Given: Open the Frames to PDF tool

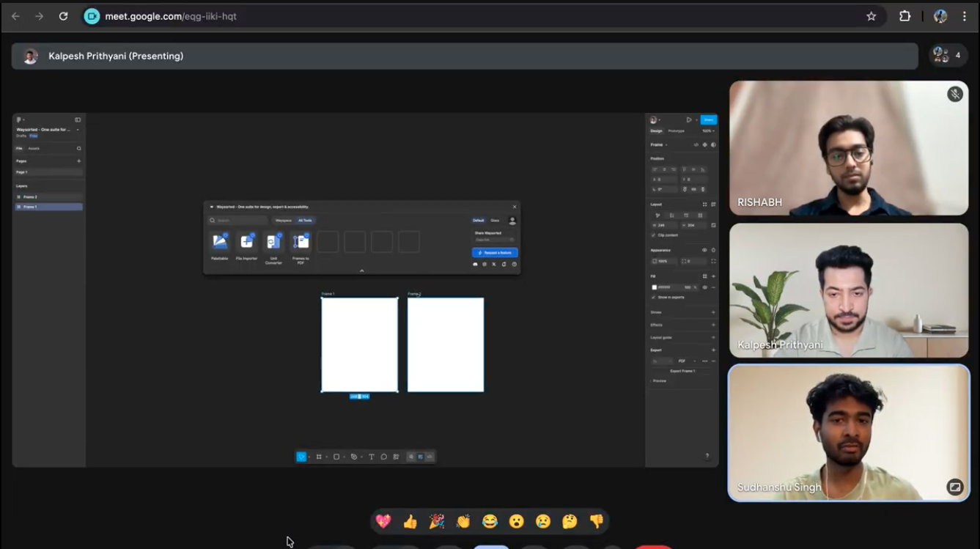Looking at the screenshot, I should click(x=301, y=241).
